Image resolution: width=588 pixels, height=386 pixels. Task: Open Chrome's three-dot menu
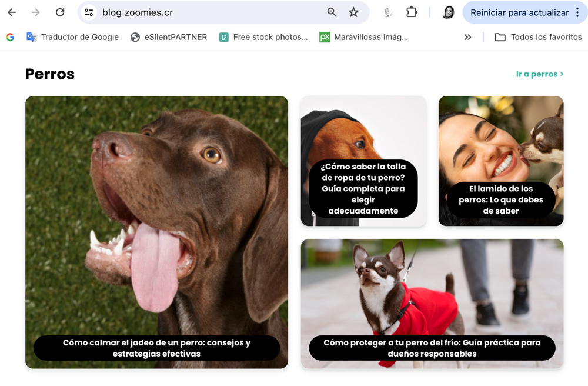(x=577, y=12)
